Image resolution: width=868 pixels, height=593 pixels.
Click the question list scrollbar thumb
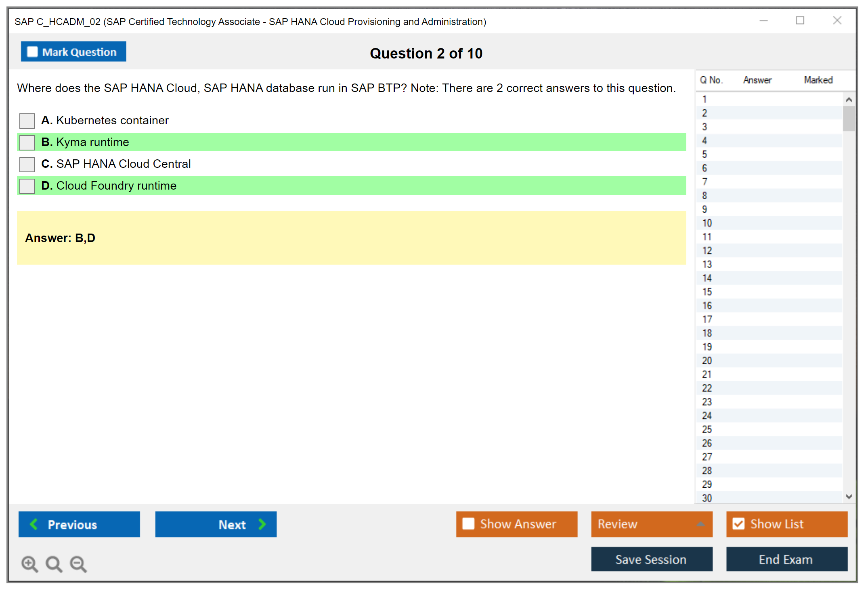[x=849, y=118]
